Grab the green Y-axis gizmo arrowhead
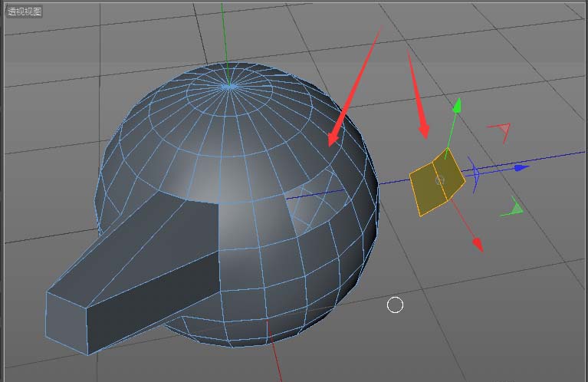 (x=457, y=106)
